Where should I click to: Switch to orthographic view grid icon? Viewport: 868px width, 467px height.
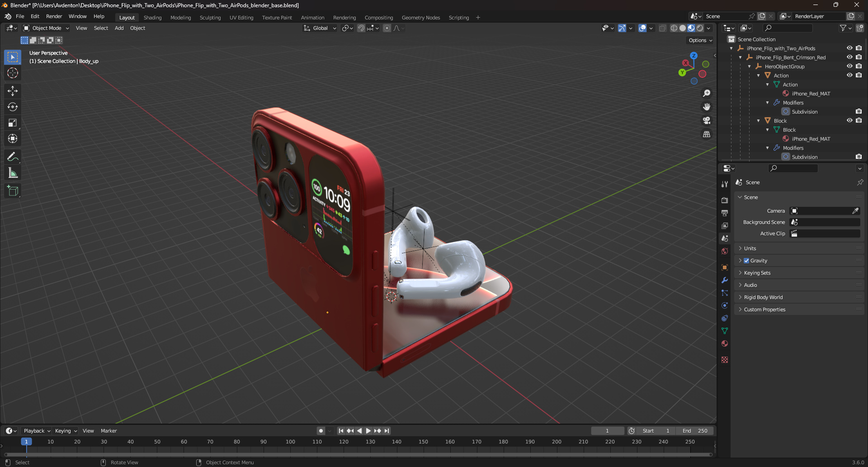pos(707,134)
